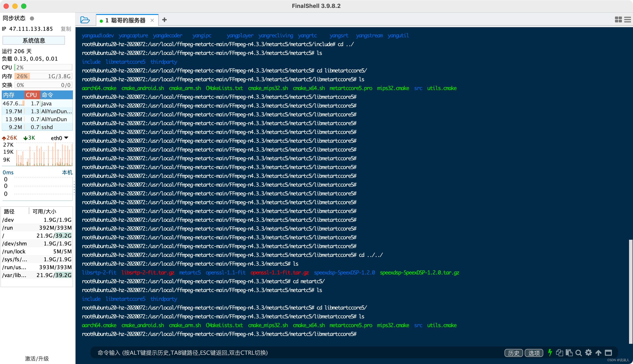Click the copy icon in the bottom toolbar
The width and height of the screenshot is (633, 364).
[559, 353]
